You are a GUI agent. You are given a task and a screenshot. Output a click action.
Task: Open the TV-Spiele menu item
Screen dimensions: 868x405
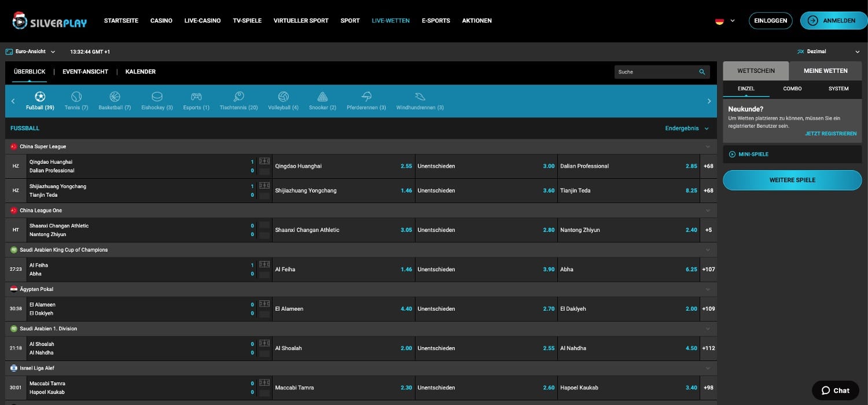pyautogui.click(x=247, y=21)
